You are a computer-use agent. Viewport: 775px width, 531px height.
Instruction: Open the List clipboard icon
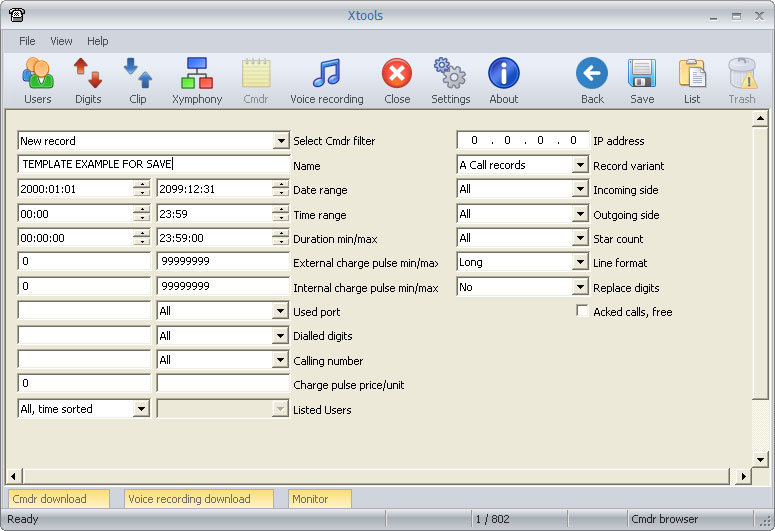click(692, 80)
